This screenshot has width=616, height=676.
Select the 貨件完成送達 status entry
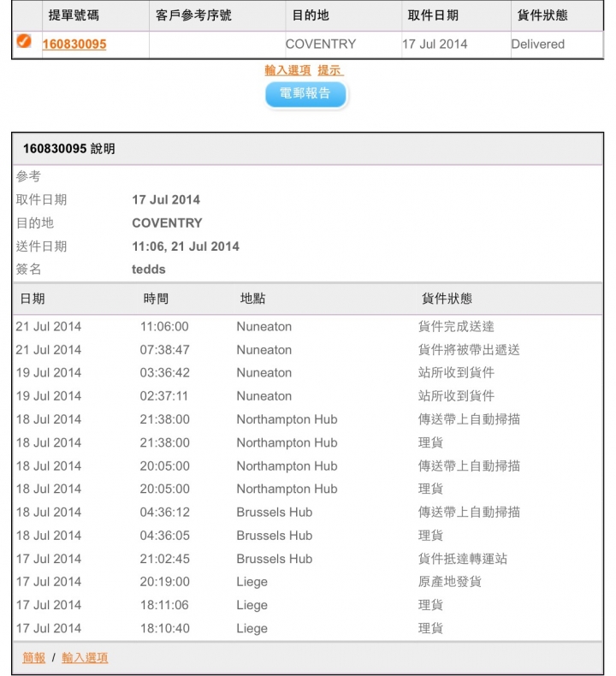[x=456, y=327]
